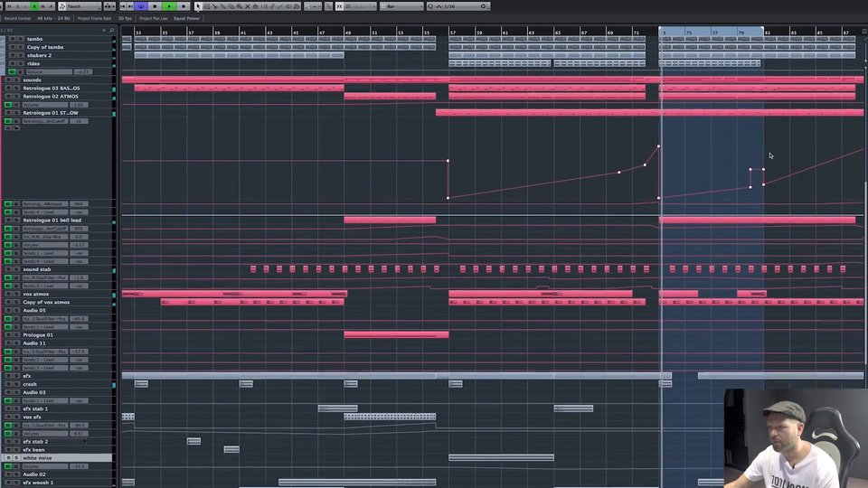Viewport: 868px width, 488px height.
Task: Select the white noise clip near bar 57
Action: 502,457
